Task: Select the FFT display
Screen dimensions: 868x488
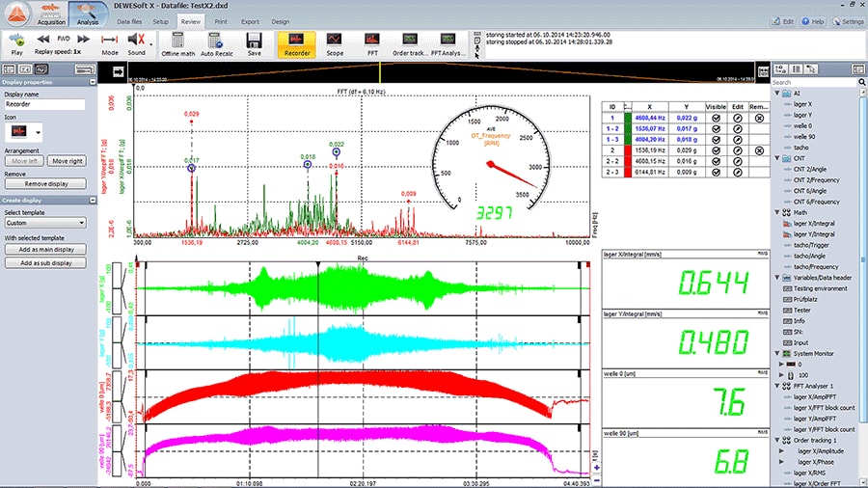Action: [372, 44]
